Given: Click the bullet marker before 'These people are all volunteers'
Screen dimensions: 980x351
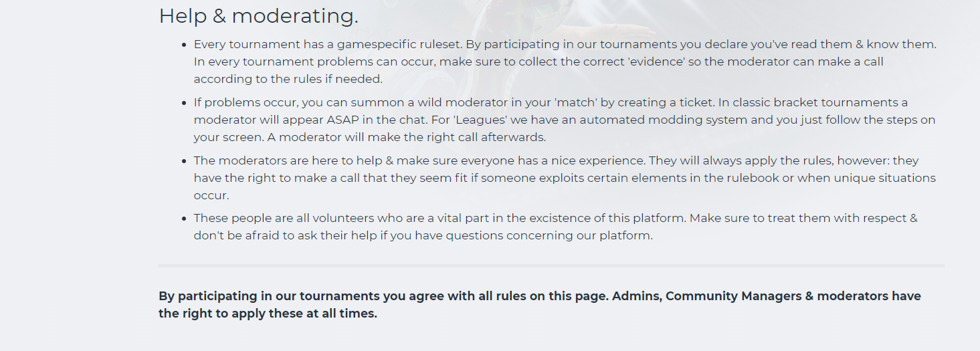Looking at the screenshot, I should coord(184,219).
